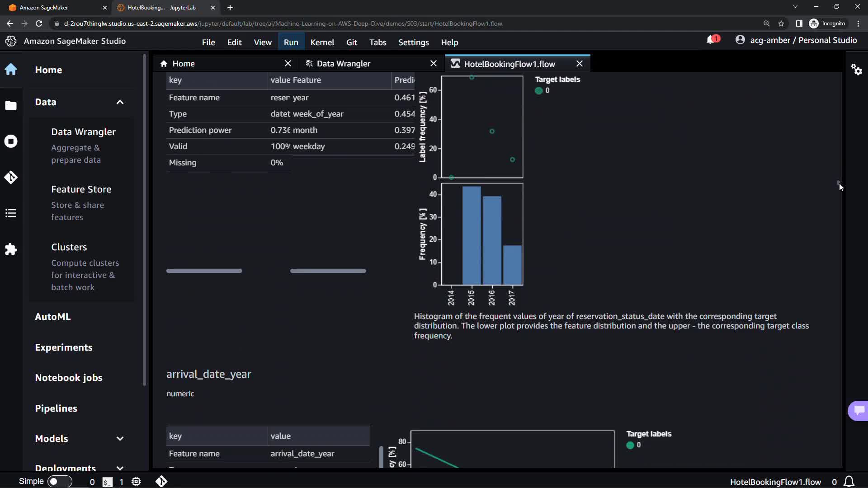Open the chat feedback bubble icon
The width and height of the screenshot is (868, 488).
coord(859,410)
